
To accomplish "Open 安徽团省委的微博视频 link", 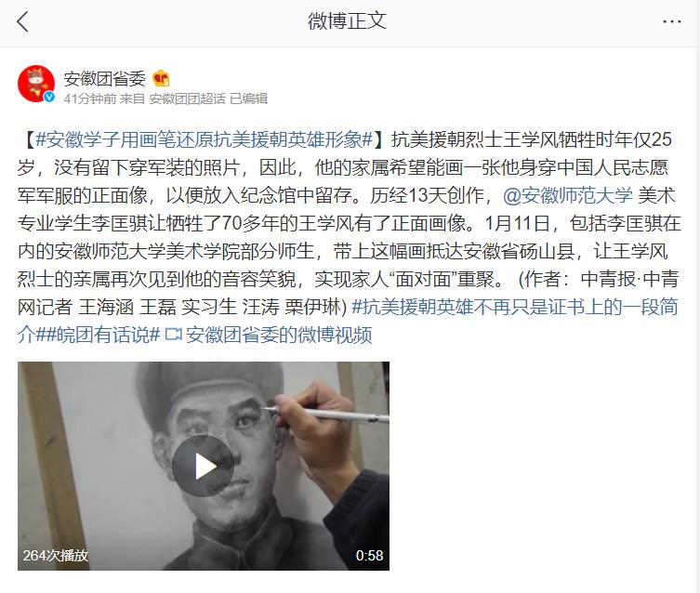I will (279, 335).
